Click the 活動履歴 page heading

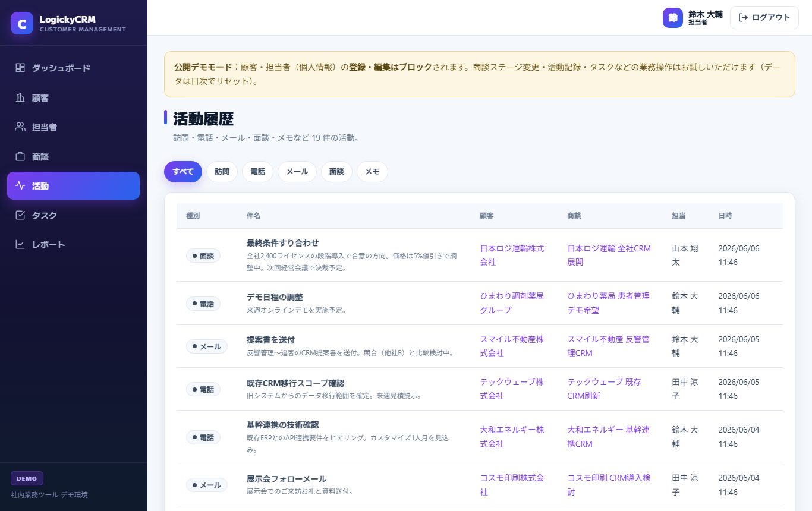[203, 118]
